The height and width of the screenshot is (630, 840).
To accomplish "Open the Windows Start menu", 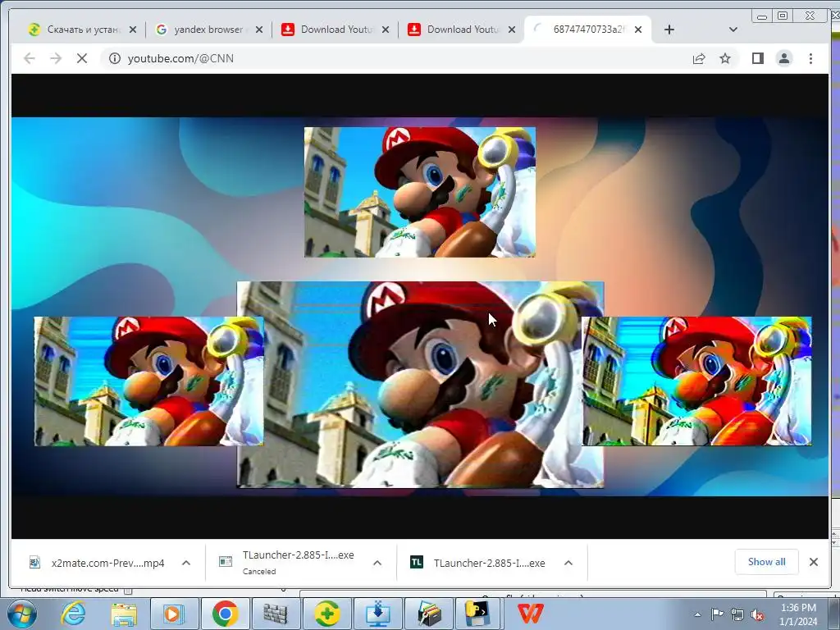I will 21,614.
